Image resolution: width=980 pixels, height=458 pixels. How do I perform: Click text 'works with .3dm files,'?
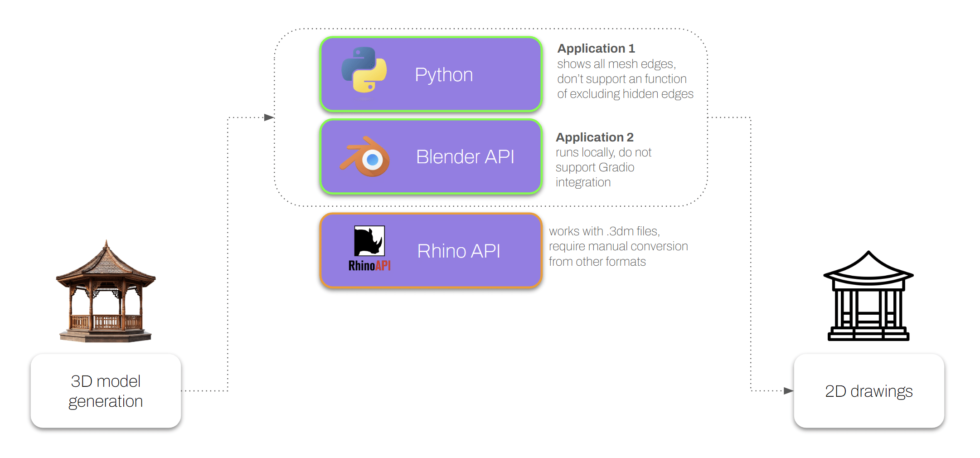click(604, 231)
